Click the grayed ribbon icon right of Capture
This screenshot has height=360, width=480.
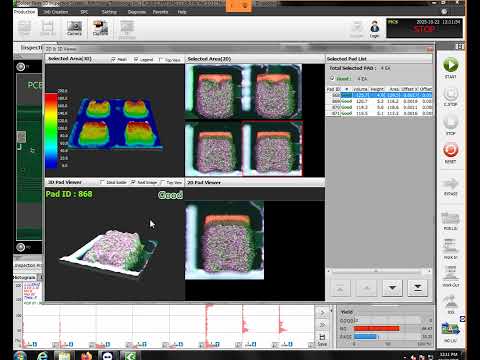click(127, 29)
